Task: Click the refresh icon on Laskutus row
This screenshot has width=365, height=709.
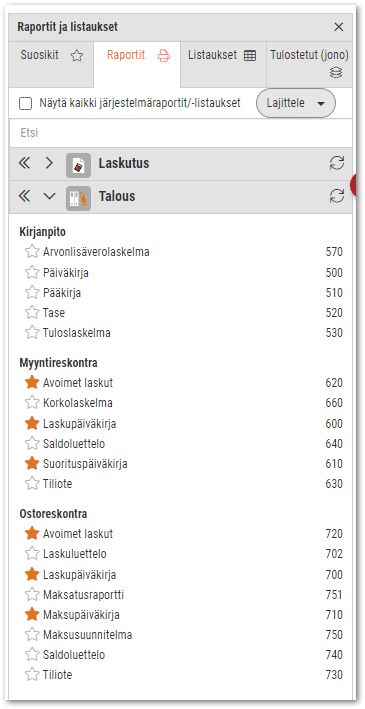Action: coord(337,163)
